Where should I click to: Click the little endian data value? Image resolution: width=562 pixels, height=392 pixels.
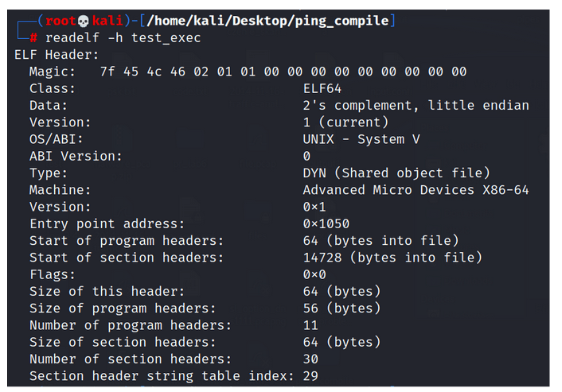[478, 105]
